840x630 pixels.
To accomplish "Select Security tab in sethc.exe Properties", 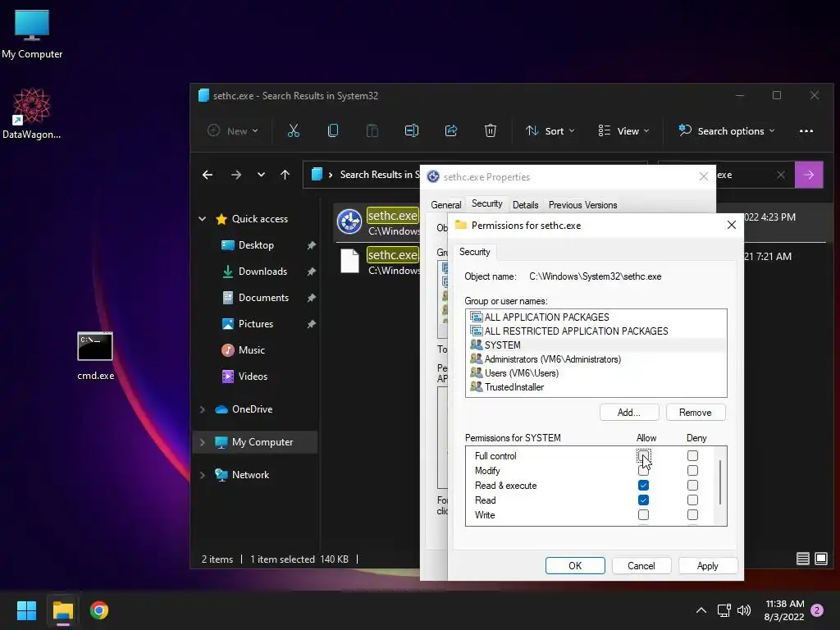I will point(487,203).
